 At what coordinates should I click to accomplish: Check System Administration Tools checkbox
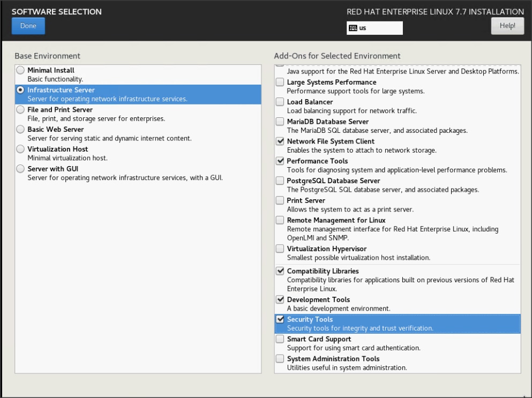(280, 358)
